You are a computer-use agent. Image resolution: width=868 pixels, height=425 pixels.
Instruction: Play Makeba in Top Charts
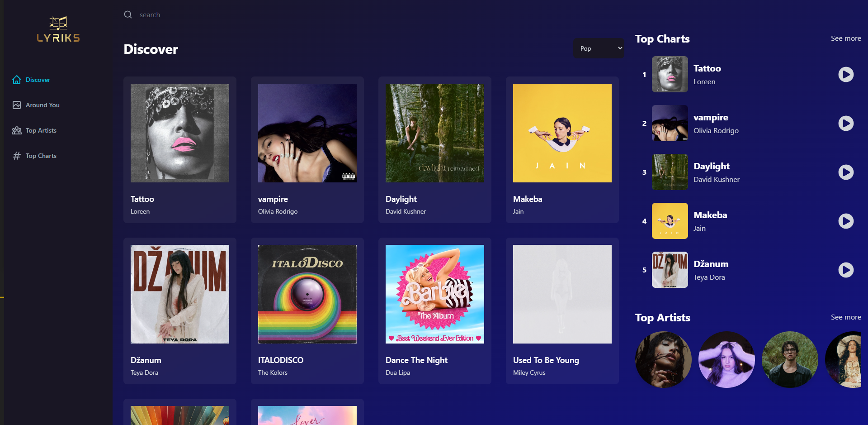(x=846, y=221)
